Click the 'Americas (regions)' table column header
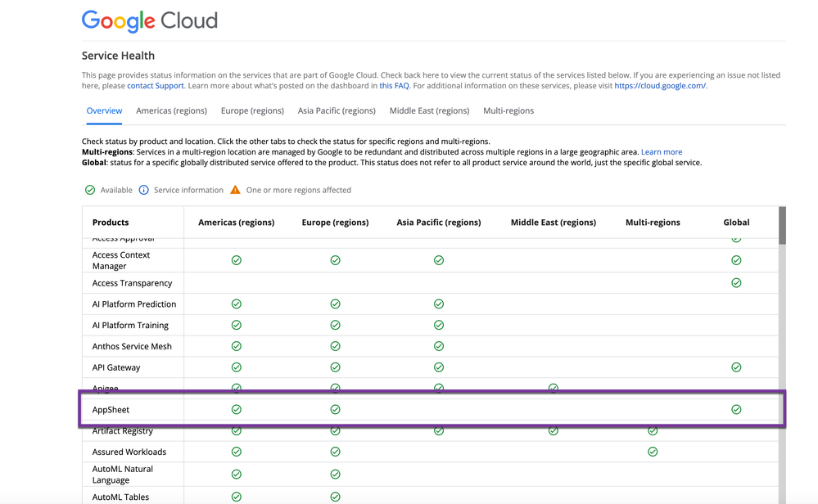818x504 pixels. click(237, 223)
